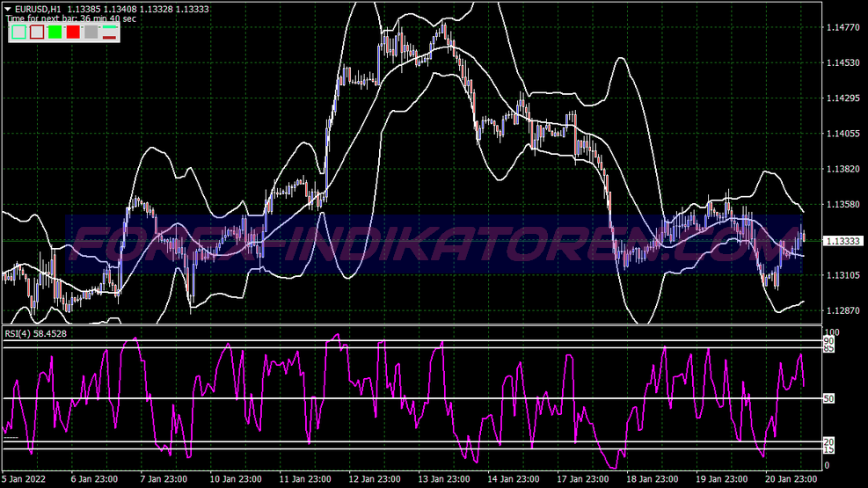This screenshot has height=488, width=868.
Task: Open the EURUSD,H1 chart dropdown triangle
Action: pos(7,10)
